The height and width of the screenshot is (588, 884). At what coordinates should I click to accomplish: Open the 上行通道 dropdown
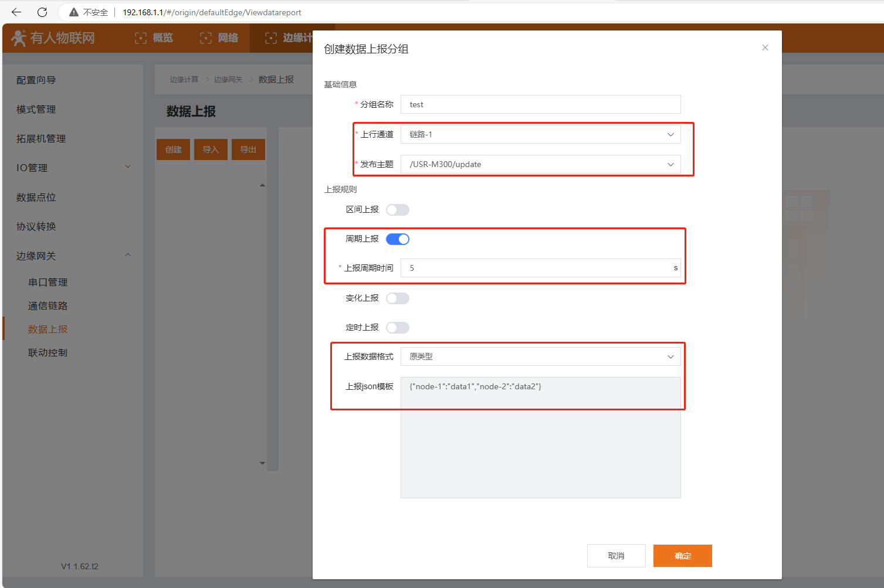540,135
